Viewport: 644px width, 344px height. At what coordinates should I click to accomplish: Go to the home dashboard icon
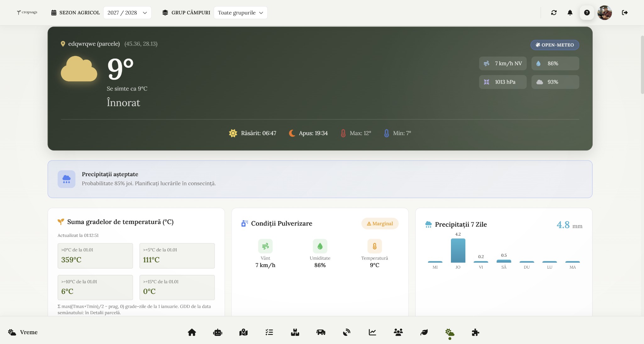coord(192,332)
